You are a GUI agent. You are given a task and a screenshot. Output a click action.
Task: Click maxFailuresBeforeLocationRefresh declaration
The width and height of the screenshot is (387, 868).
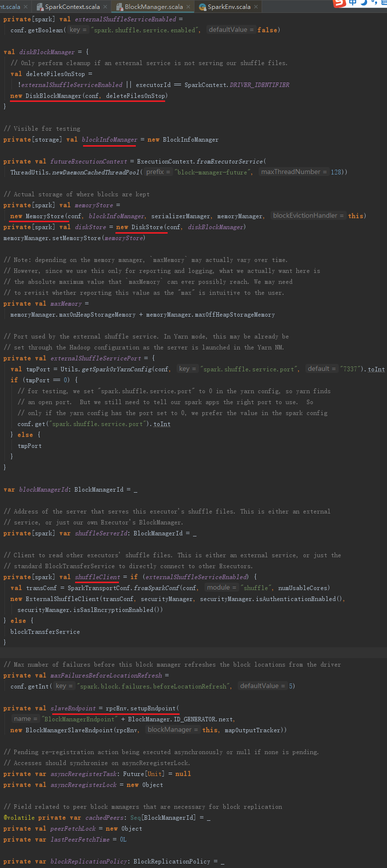[106, 676]
